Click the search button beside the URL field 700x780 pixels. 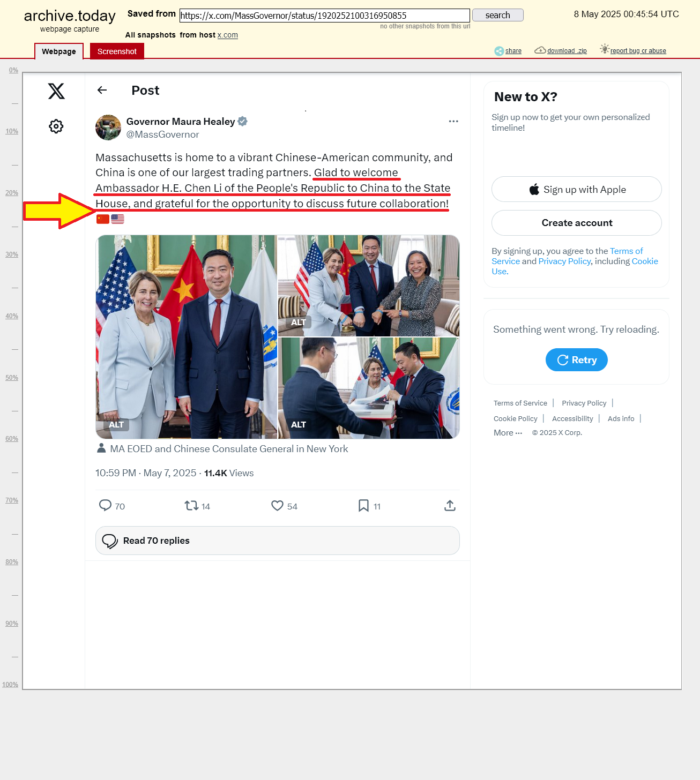tap(498, 15)
